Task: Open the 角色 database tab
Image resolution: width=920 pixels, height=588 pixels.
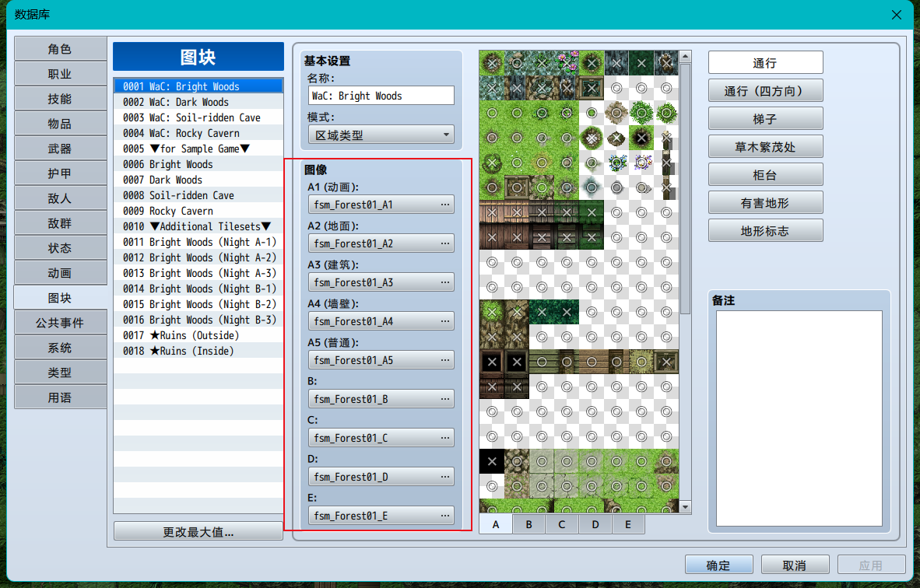Action: tap(60, 49)
